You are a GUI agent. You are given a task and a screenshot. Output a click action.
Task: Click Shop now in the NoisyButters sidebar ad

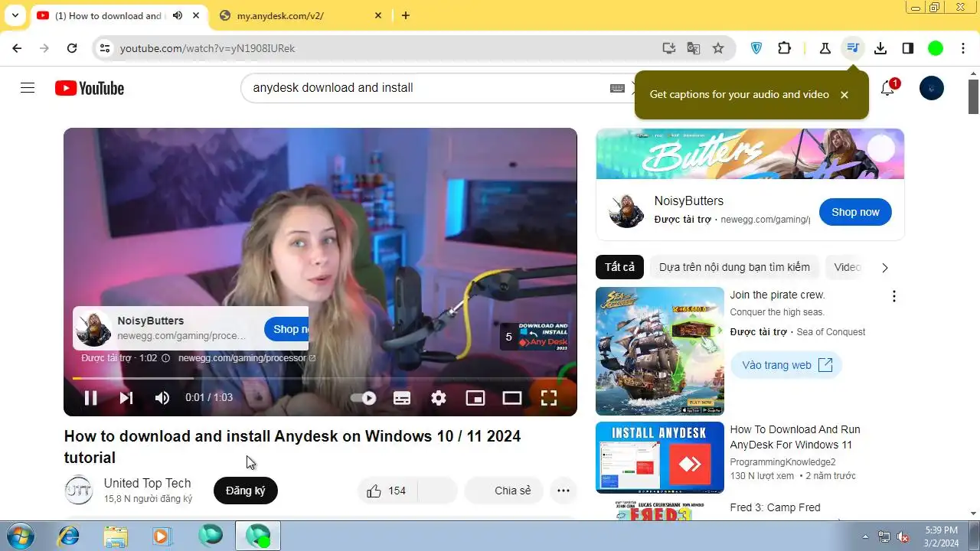point(855,212)
